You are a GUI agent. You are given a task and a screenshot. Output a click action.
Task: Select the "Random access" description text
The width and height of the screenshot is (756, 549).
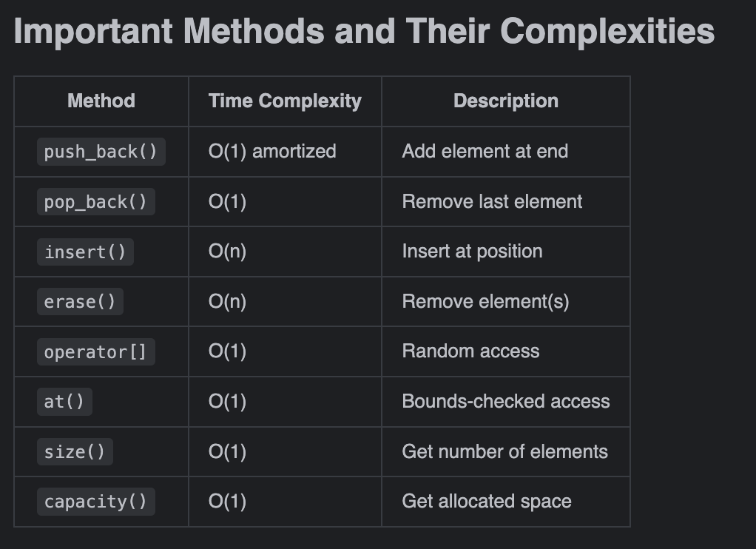[x=470, y=351]
